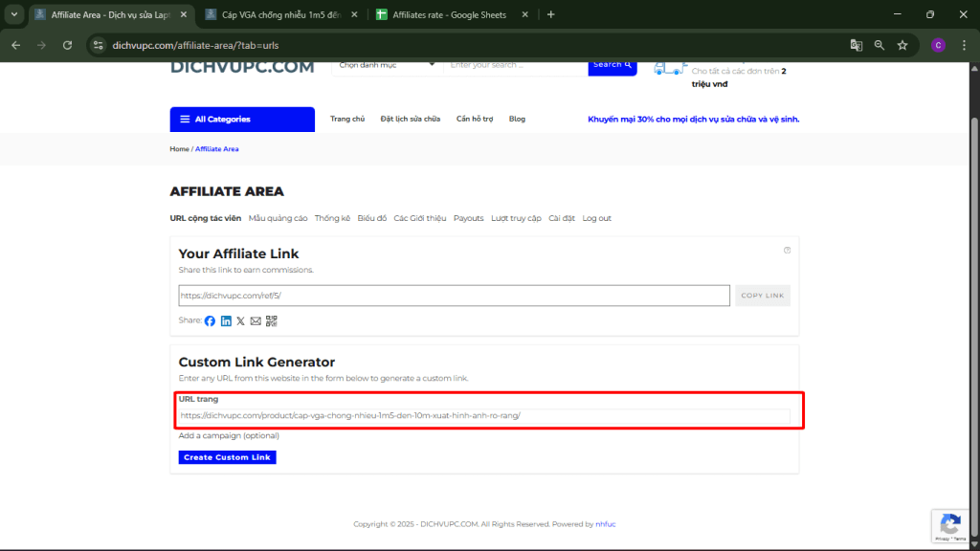Share affiliate link on X

pos(240,321)
